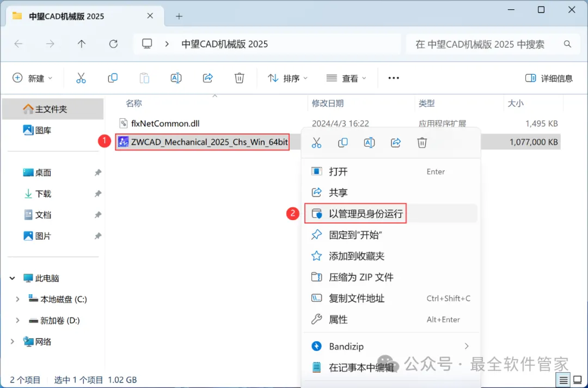Go forward with the forward arrow
This screenshot has height=388, width=588.
click(50, 44)
